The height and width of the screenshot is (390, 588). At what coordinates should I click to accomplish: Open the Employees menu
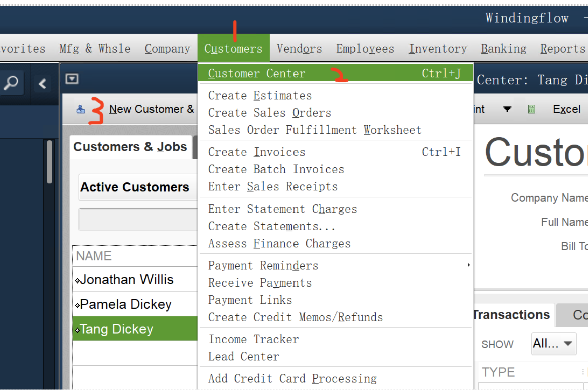click(x=365, y=48)
